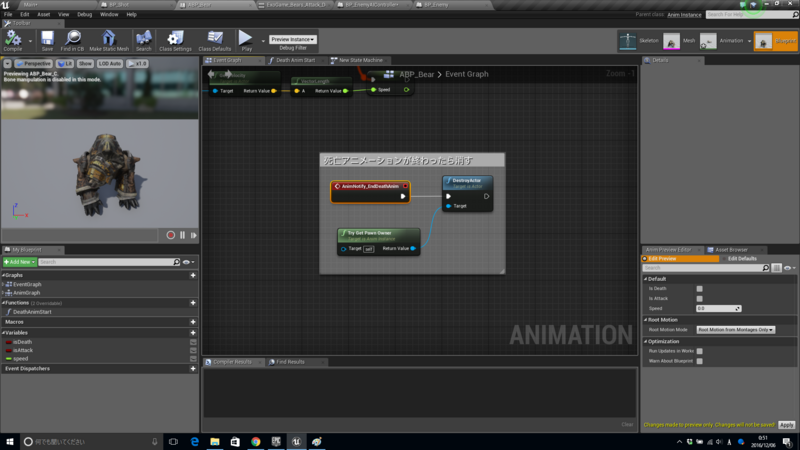Switch to Blueprint editor mode
Screen dimensions: 800x450
[776, 40]
